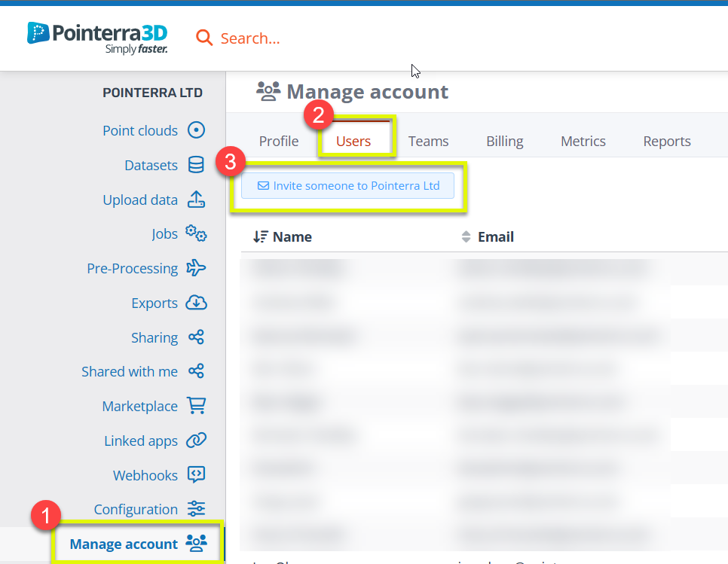The image size is (728, 564).
Task: Open the Profile tab
Action: [x=279, y=141]
